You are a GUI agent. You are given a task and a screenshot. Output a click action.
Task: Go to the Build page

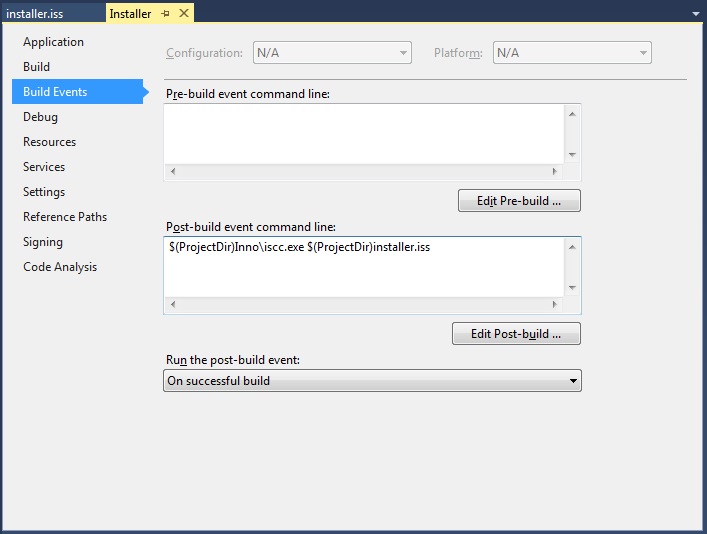37,67
